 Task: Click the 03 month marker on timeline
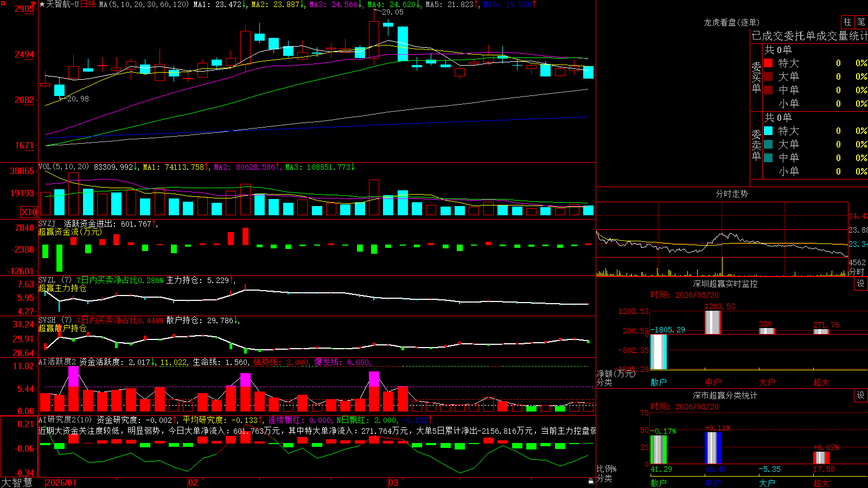394,483
